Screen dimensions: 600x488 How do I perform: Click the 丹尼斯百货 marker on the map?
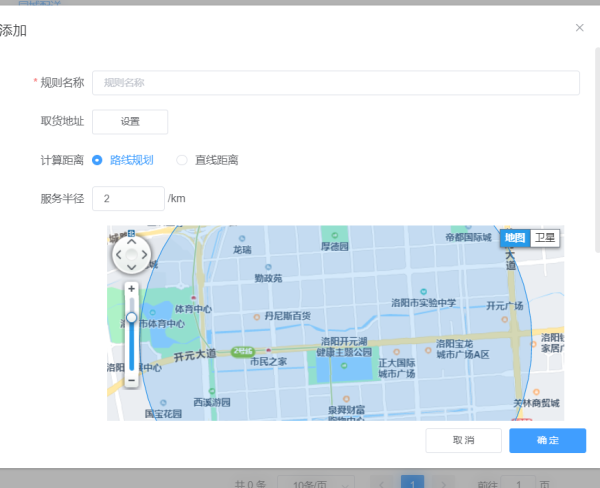coord(257,317)
